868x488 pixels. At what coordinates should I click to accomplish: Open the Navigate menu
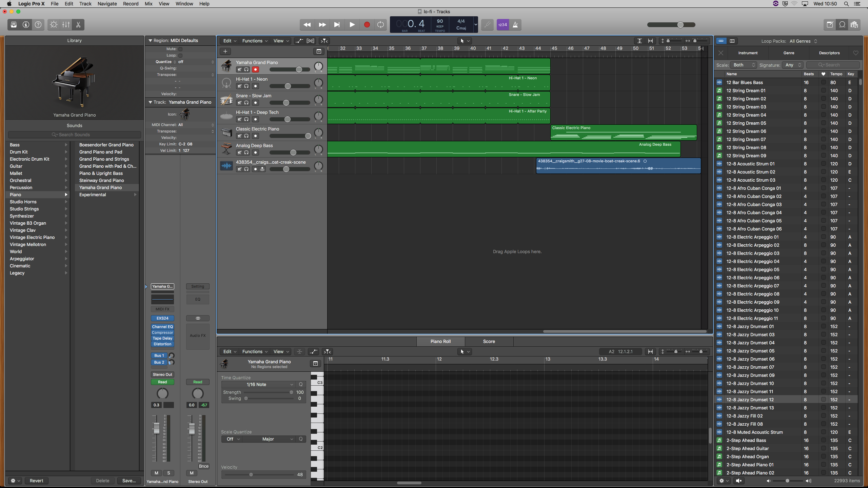(x=107, y=4)
